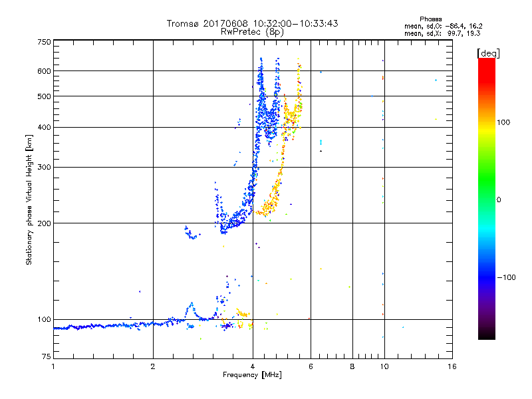Viewport: 532px width, 399px height.
Task: Click the x-axis tick label '2'
Action: coord(153,366)
